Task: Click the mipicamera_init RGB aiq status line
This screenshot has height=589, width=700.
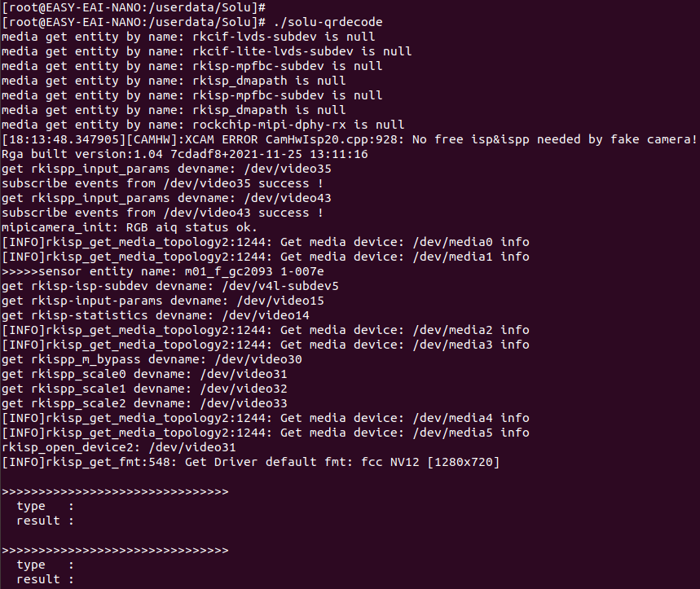Action: 130,227
